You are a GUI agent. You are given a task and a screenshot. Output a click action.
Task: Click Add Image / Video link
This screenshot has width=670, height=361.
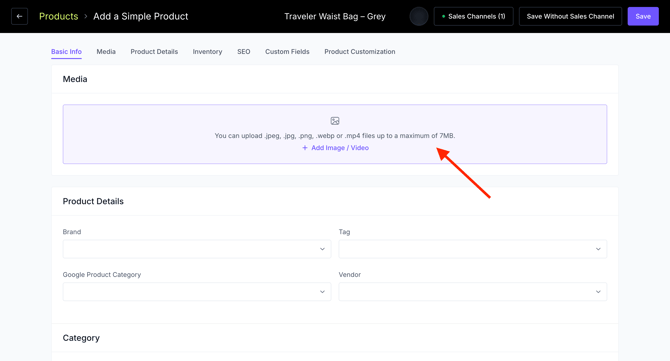(335, 148)
